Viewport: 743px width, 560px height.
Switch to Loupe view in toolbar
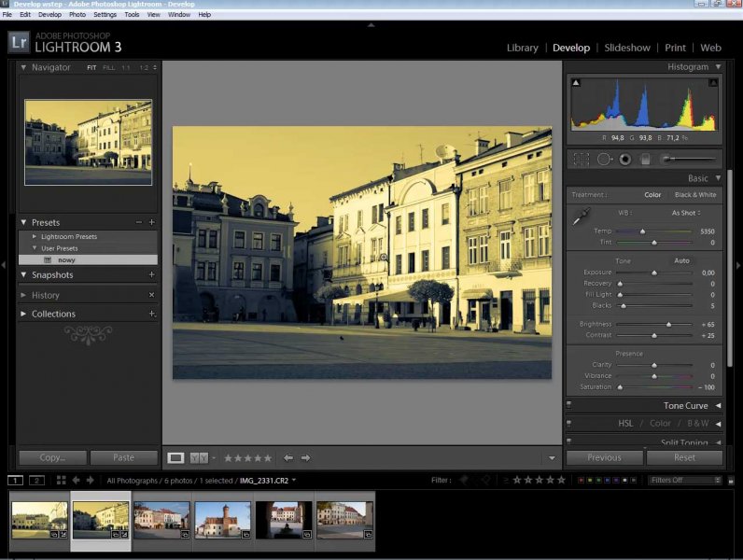[x=175, y=457]
